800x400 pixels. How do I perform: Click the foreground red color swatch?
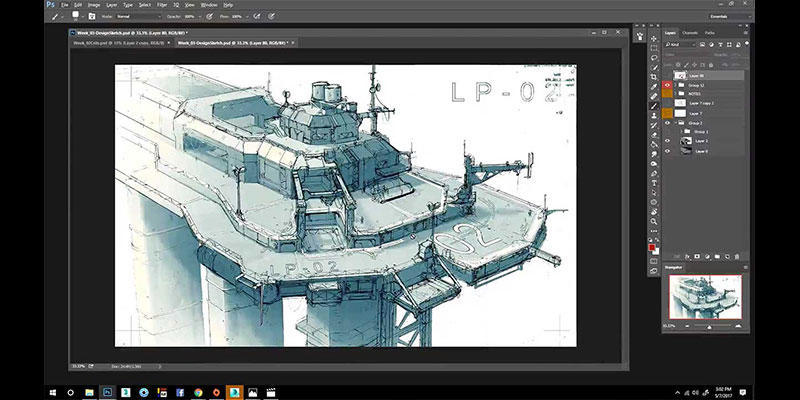652,247
